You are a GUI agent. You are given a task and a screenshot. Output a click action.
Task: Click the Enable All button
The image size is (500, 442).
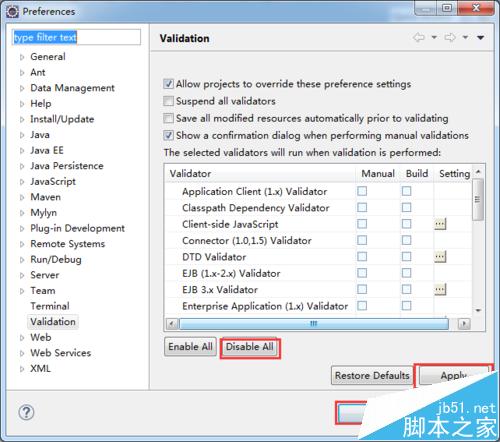[x=190, y=347]
